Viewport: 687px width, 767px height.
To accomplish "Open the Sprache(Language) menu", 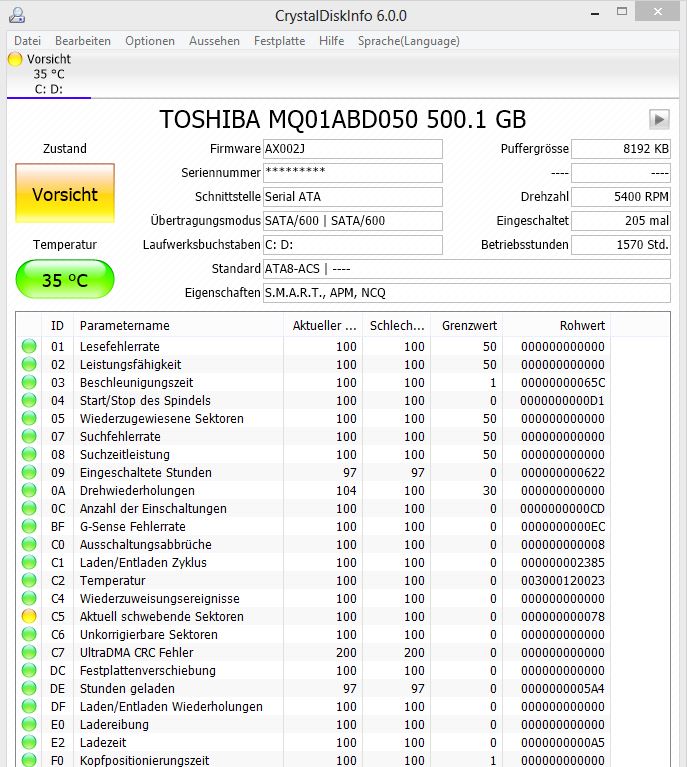I will coord(409,41).
